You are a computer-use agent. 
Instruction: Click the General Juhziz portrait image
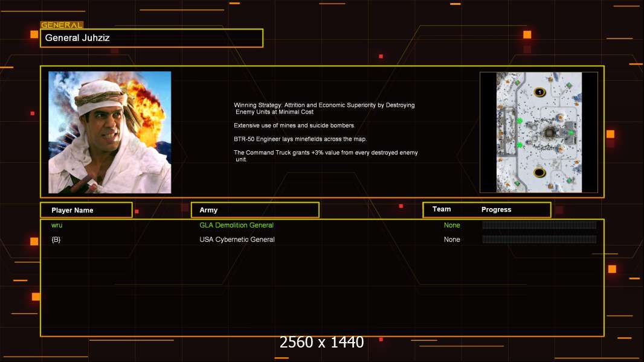110,132
